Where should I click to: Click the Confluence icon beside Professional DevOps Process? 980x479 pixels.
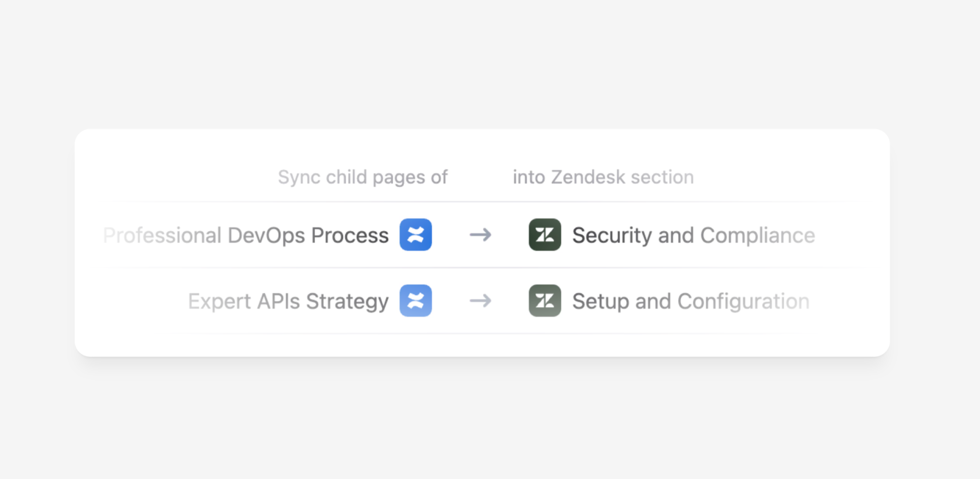click(x=415, y=235)
